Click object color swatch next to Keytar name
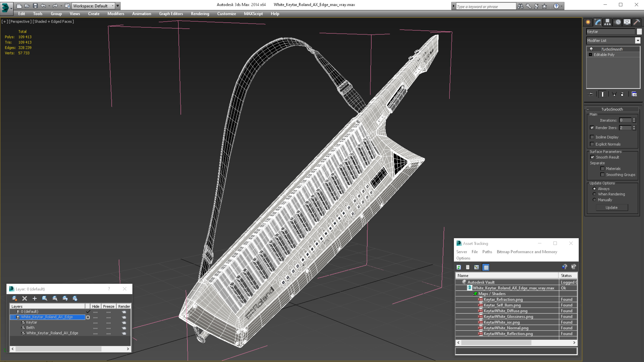 [639, 32]
